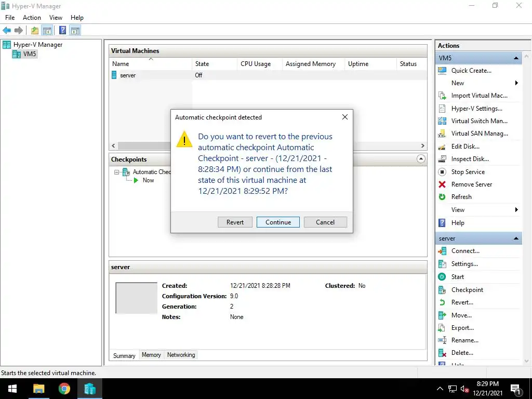This screenshot has height=399, width=532.
Task: Collapse the server actions section
Action: (516, 238)
